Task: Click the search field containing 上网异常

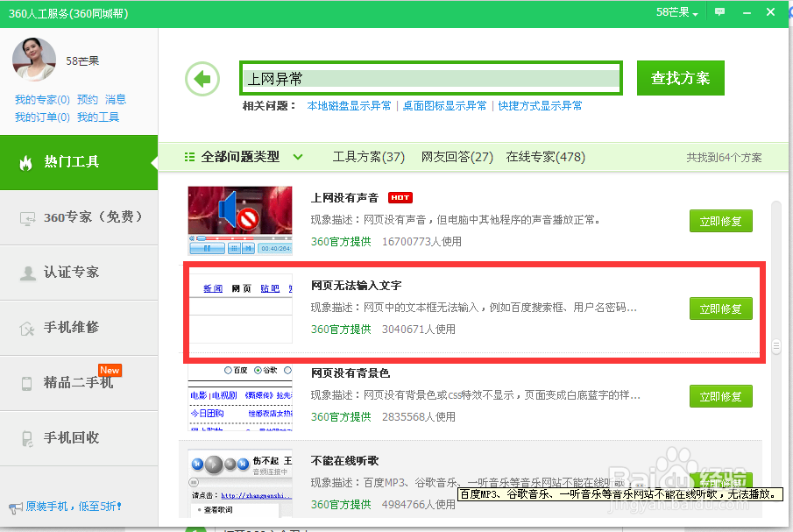Action: [x=431, y=78]
